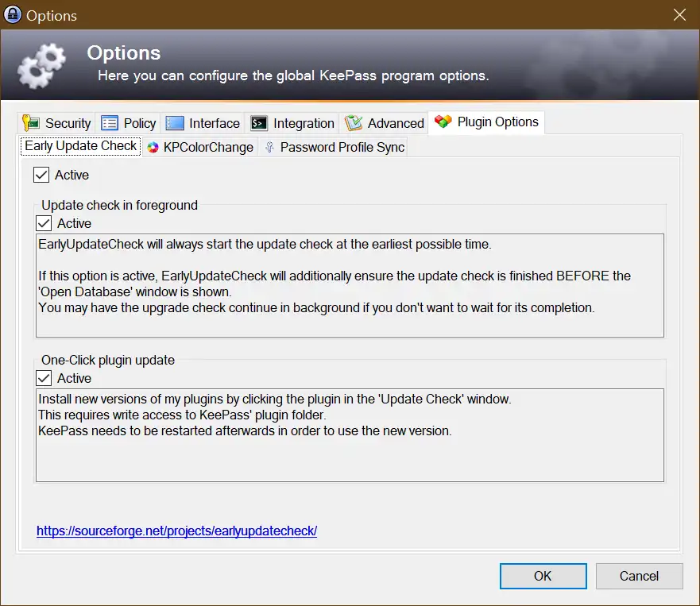Close the Options dialog window
Viewport: 700px width, 606px height.
[680, 15]
